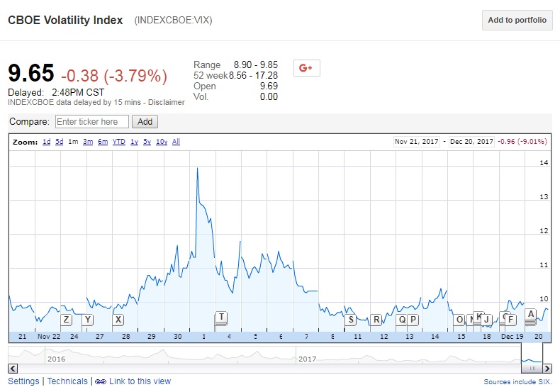
Task: Click news flag S on timeline
Action: (350, 320)
